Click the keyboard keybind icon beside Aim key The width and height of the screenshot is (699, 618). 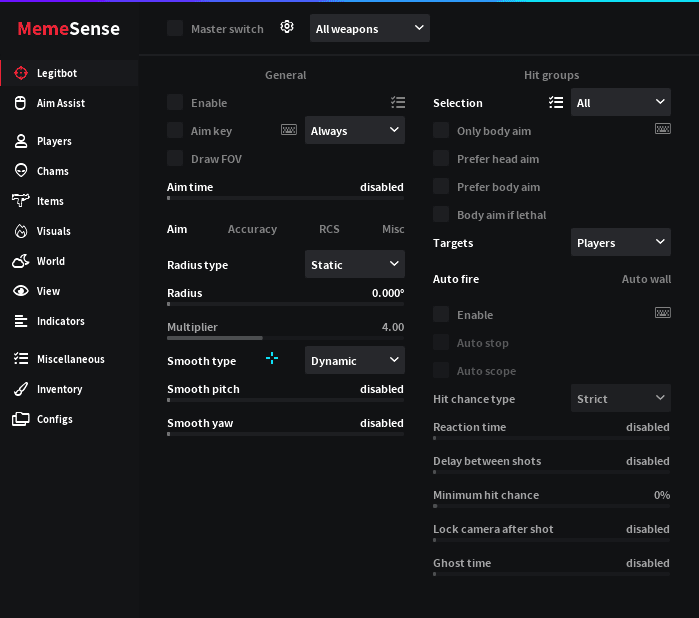click(289, 130)
